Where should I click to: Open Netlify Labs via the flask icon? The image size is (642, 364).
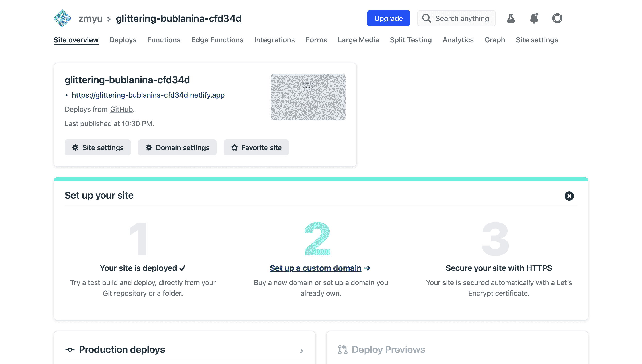coord(511,18)
